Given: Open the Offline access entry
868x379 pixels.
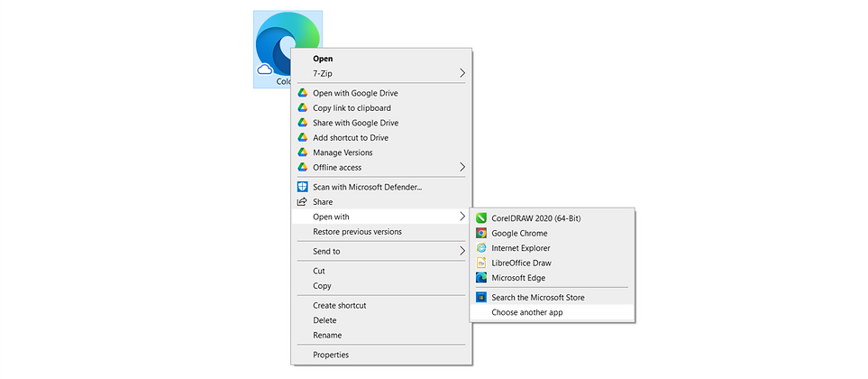Looking at the screenshot, I should click(x=381, y=167).
